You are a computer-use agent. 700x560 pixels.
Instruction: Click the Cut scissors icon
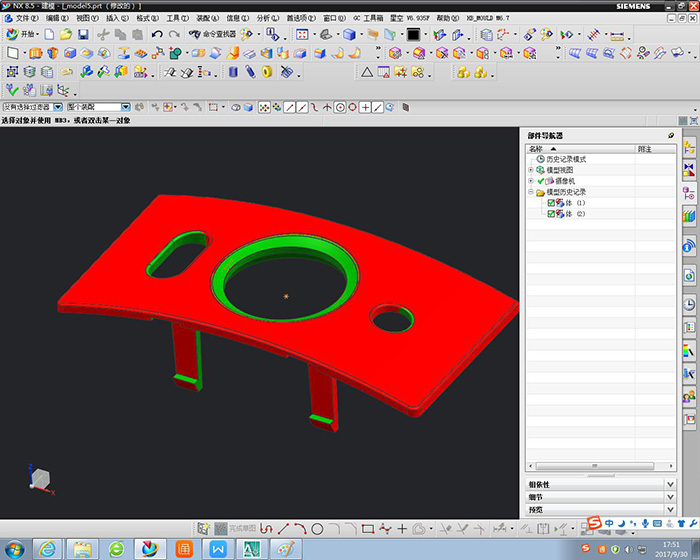click(104, 34)
